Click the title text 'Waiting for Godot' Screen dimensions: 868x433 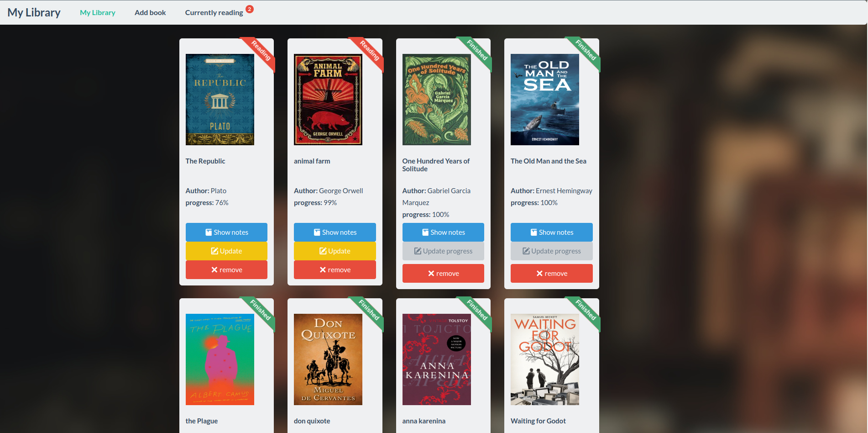point(539,421)
